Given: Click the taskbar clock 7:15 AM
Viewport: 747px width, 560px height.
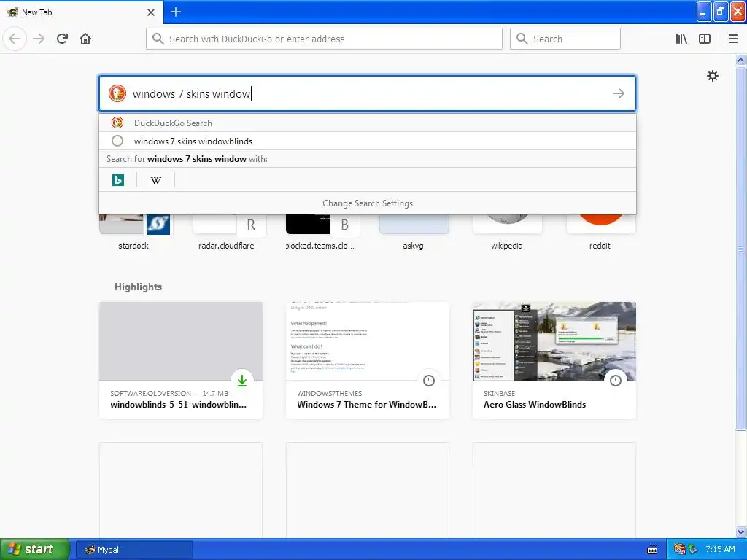Looking at the screenshot, I should coord(720,549).
